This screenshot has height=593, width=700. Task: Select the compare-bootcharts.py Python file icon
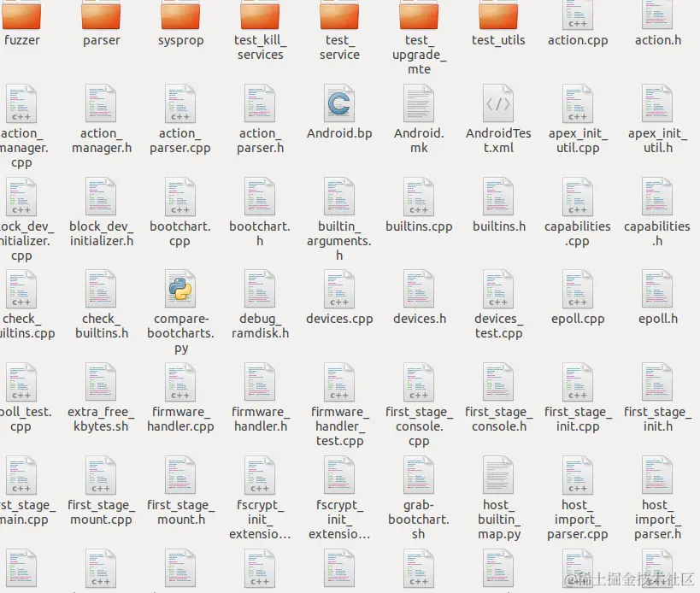180,289
